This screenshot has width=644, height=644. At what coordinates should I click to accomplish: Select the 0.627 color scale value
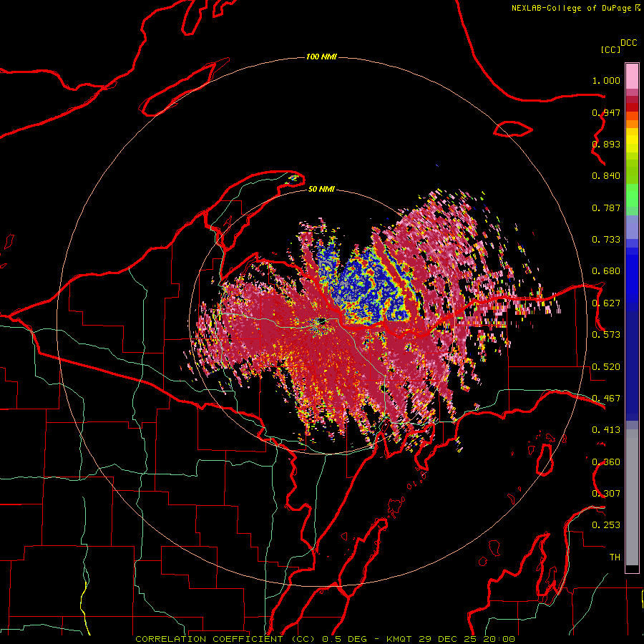606,303
